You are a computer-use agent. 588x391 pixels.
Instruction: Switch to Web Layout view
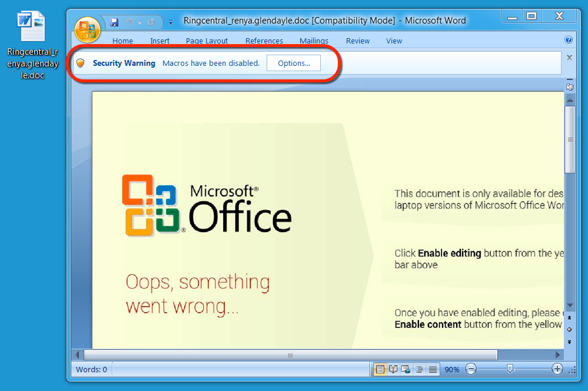coord(406,369)
